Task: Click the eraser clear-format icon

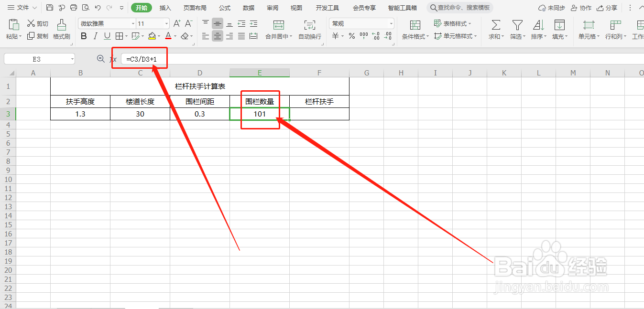Action: tap(185, 36)
